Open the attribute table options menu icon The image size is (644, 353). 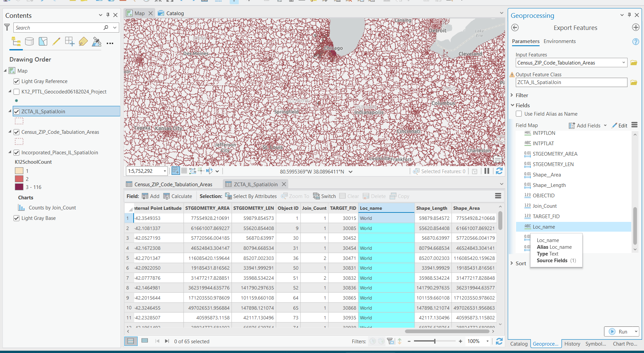coord(498,196)
